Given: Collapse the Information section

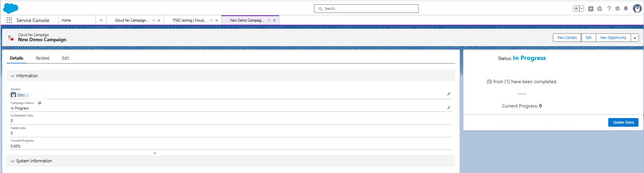Looking at the screenshot, I should (x=13, y=76).
